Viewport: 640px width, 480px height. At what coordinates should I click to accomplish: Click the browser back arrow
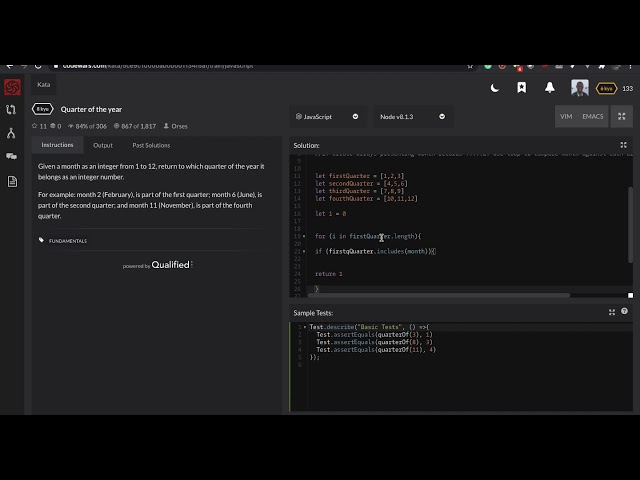10,66
